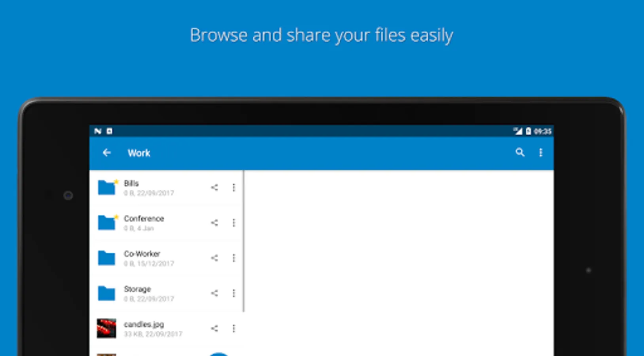The image size is (644, 356).
Task: Open the candles.jpg thumbnail preview
Action: coord(106,328)
